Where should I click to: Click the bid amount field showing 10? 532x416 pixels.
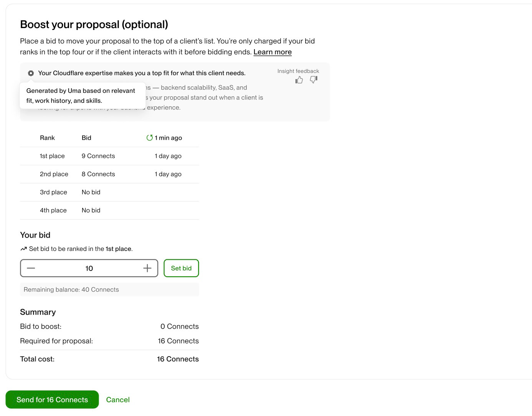click(x=89, y=268)
